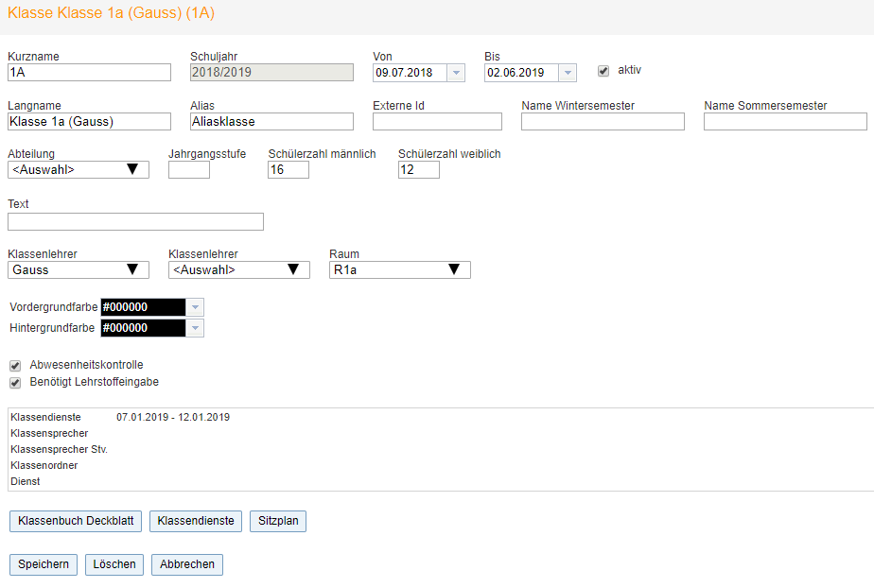Click the Schuljahr field 2018/2019

[272, 73]
